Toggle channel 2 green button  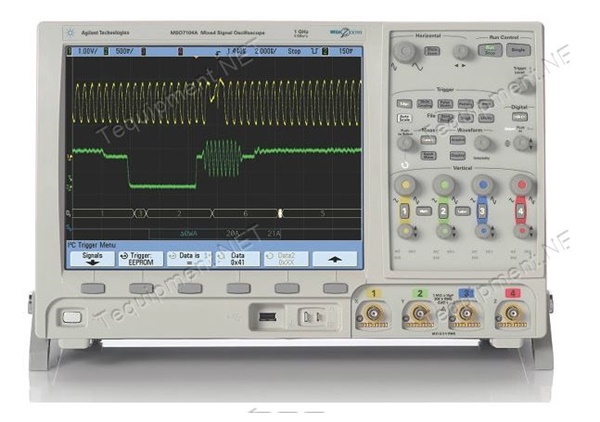click(x=443, y=213)
